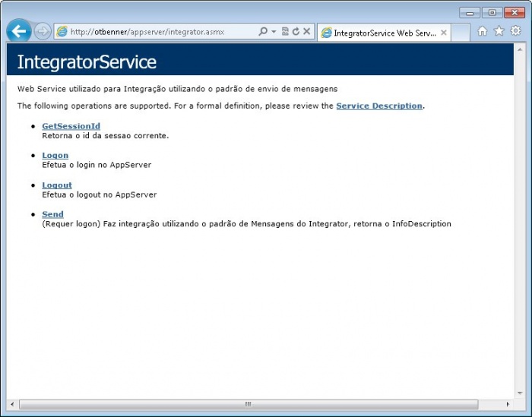Screen dimensions: 532x417
Task: Click the search magnifier in address bar
Action: coord(263,32)
